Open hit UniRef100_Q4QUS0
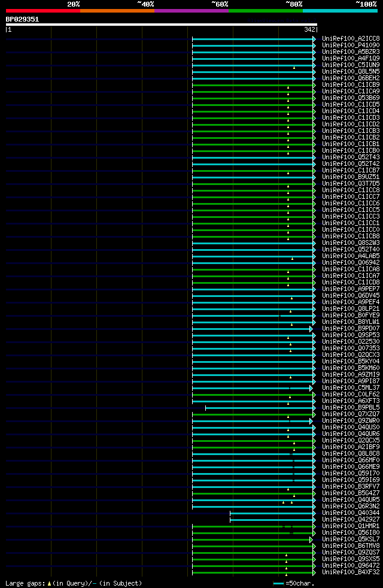Screen dimensions: 383x588 (x=351, y=427)
